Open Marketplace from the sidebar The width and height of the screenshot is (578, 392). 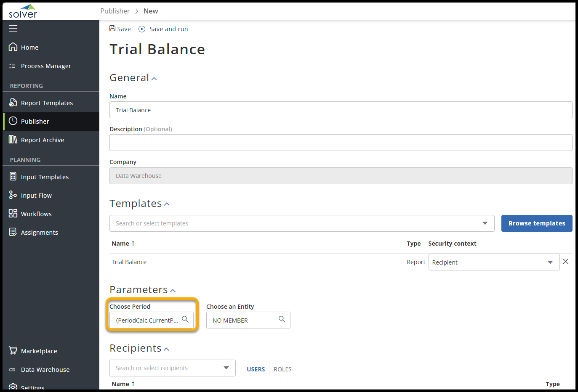39,351
